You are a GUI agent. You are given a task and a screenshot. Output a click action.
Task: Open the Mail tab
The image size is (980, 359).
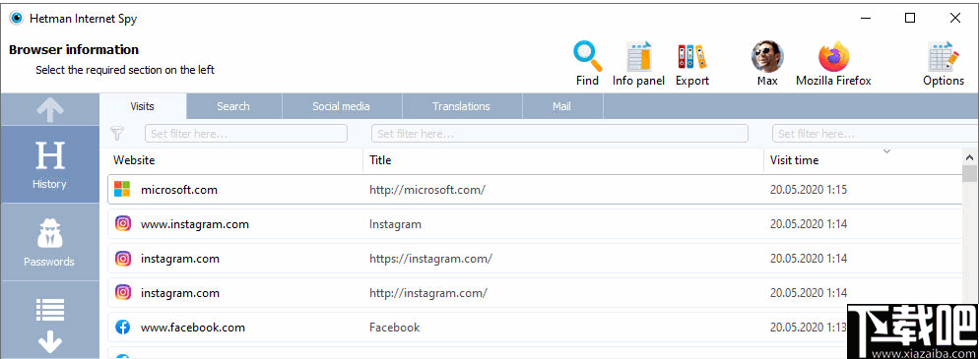click(561, 106)
